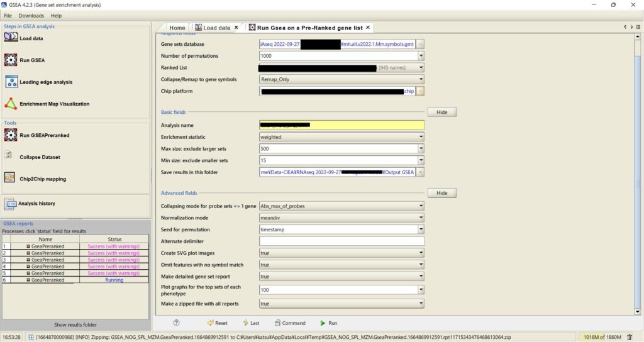The image size is (644, 342).
Task: Browse for Chip platform file
Action: (420, 91)
